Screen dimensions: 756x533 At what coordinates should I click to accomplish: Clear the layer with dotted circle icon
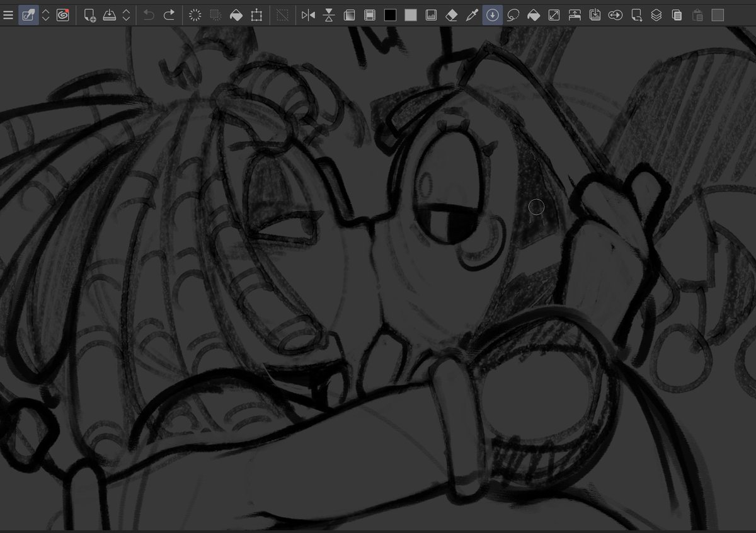point(195,14)
